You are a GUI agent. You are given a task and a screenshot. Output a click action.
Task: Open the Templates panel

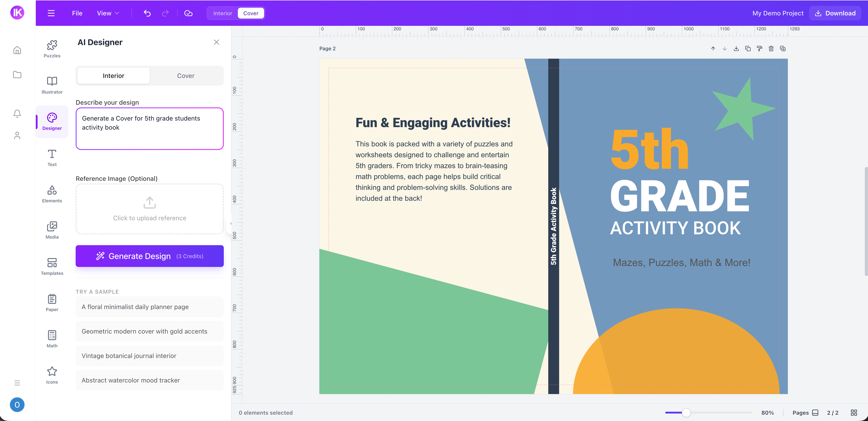tap(52, 266)
